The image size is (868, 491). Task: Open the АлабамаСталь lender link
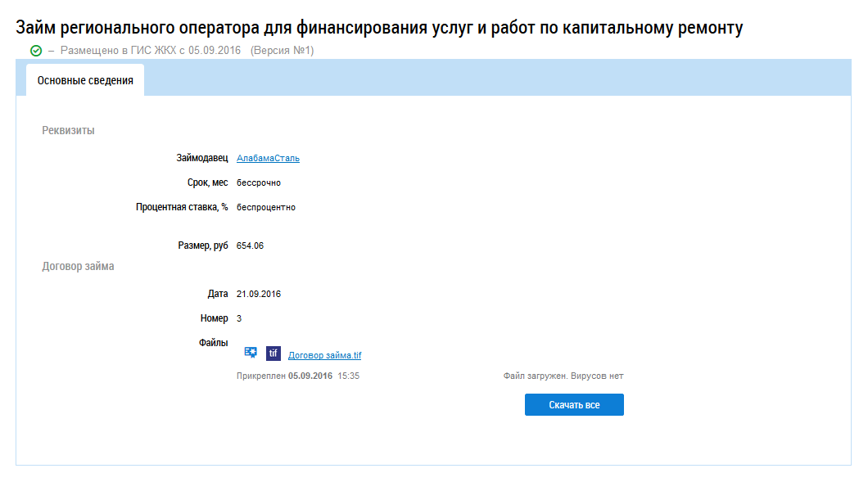tap(268, 158)
